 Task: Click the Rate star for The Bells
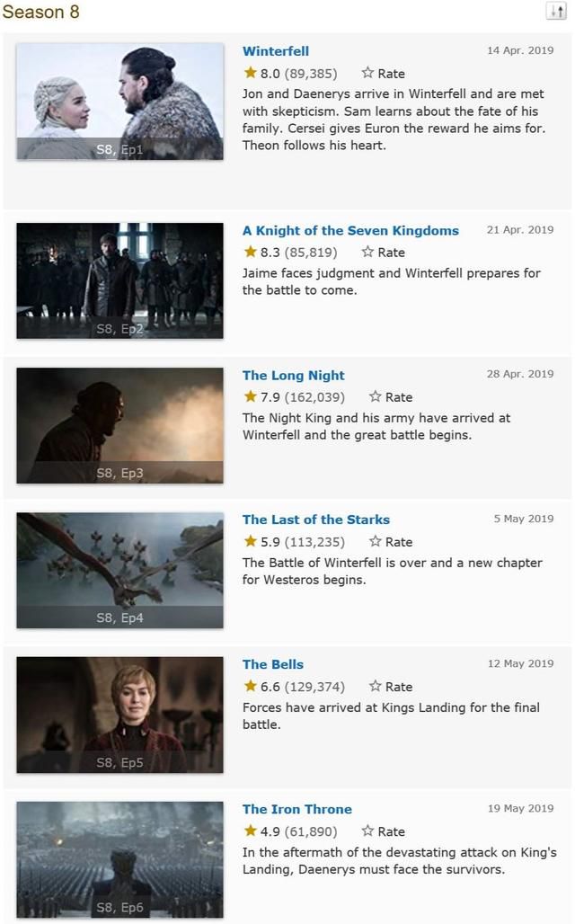click(x=376, y=686)
